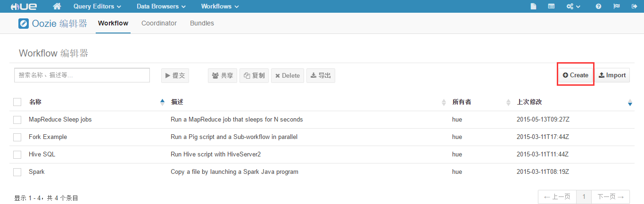Click the 复制 copy button
644x204 pixels.
[x=254, y=75]
